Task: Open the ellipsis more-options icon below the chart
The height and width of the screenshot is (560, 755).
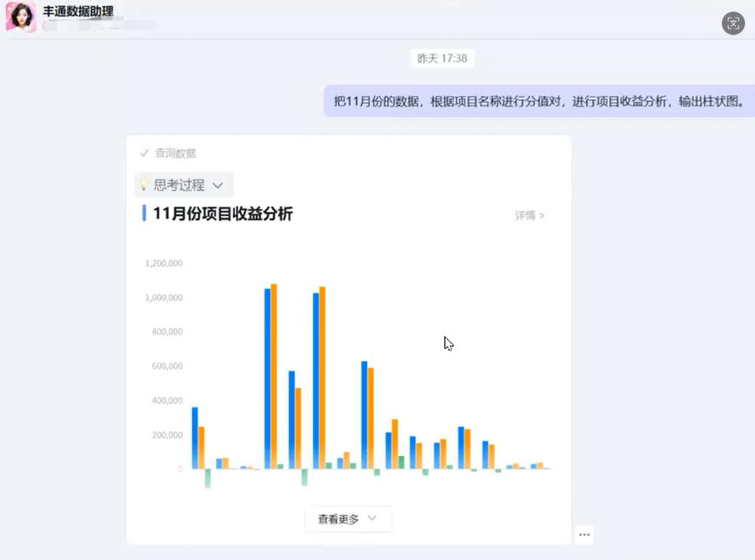Action: point(584,534)
